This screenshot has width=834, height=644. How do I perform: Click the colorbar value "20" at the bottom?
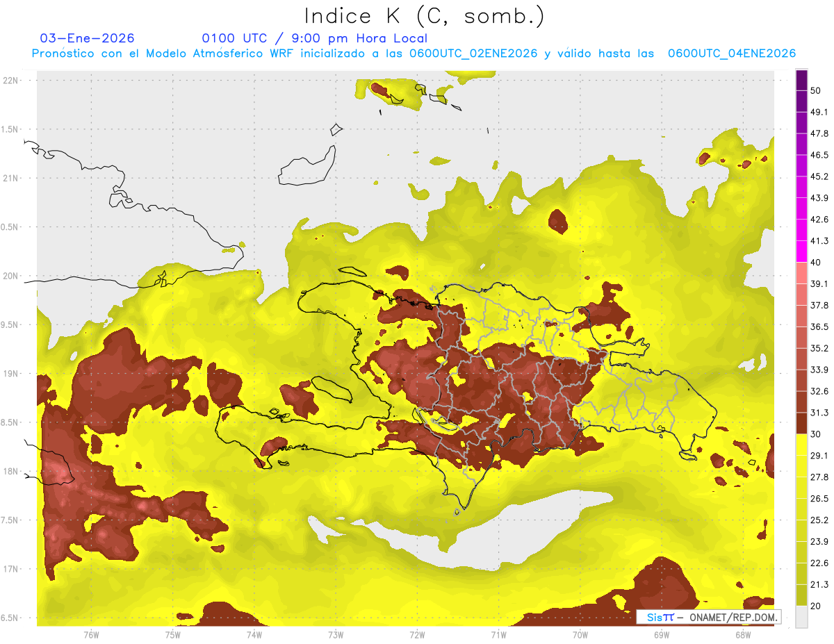[x=816, y=606]
